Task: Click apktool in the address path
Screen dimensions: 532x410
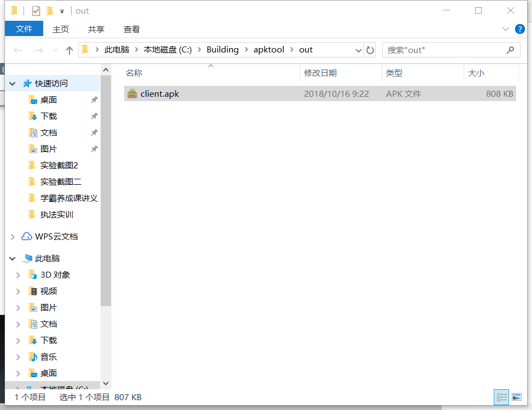Action: click(x=268, y=50)
